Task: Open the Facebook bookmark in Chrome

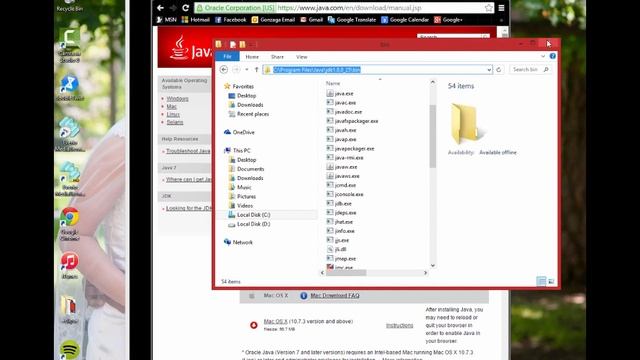Action: (231, 20)
